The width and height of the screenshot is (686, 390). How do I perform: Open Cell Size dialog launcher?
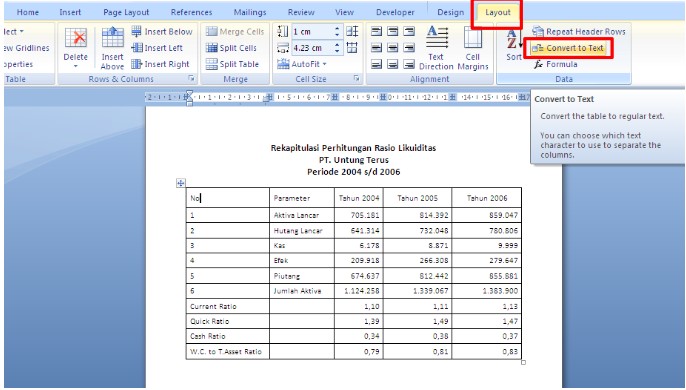tap(356, 78)
